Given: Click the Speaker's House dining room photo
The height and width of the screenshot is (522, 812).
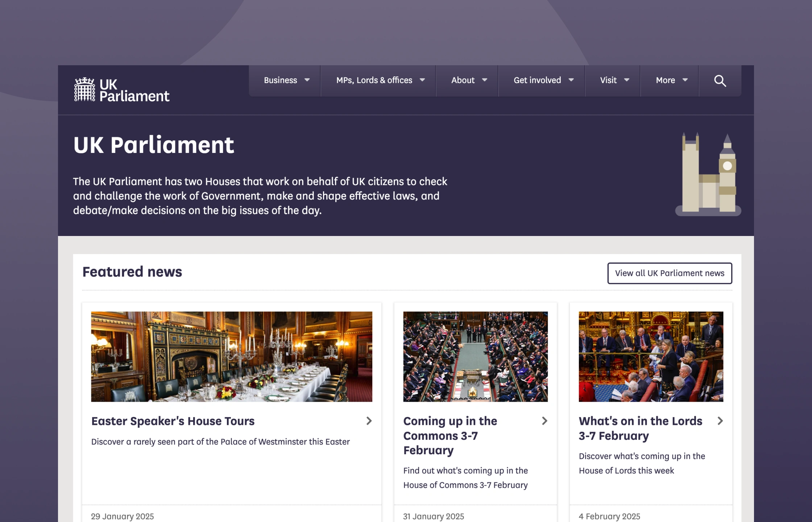Looking at the screenshot, I should pos(232,357).
